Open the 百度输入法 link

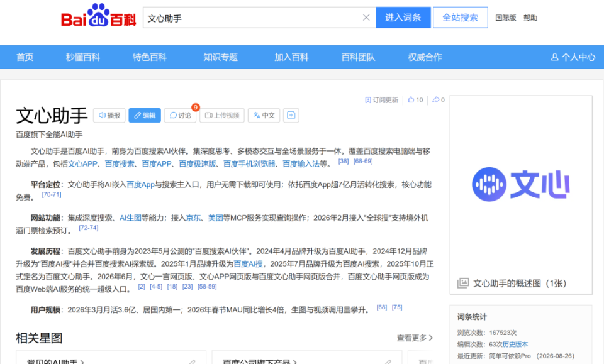click(301, 164)
